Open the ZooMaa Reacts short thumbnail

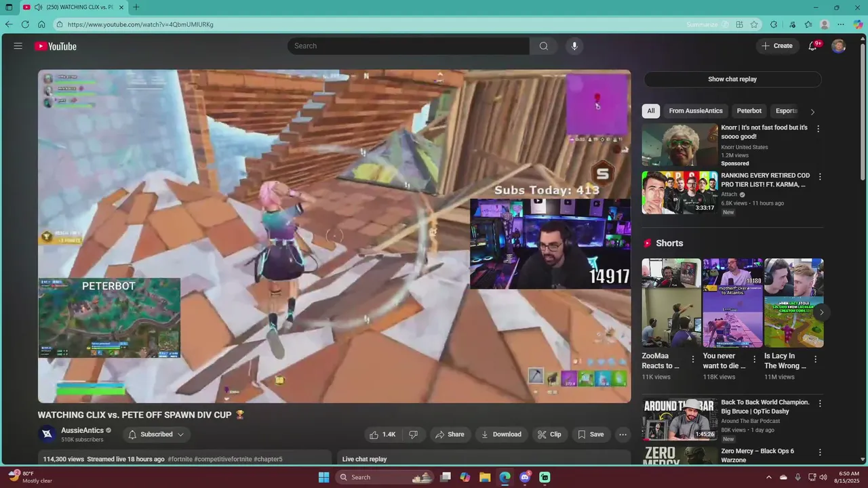coord(671,302)
